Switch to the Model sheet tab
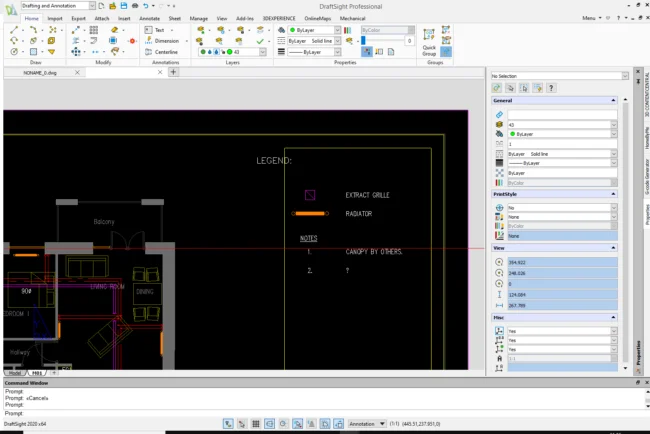Screen dimensions: 650x434 coord(14,372)
